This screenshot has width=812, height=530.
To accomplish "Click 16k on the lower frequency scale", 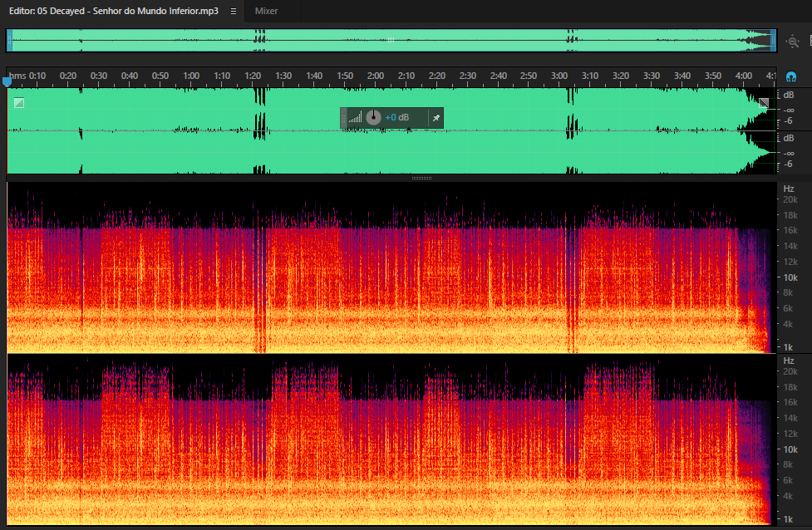I will click(x=790, y=402).
